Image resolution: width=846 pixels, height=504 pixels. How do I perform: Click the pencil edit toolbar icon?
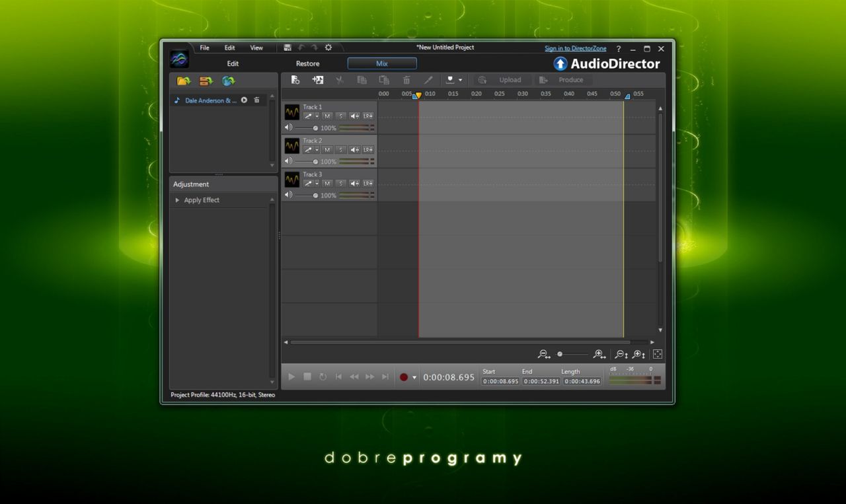[x=428, y=80]
